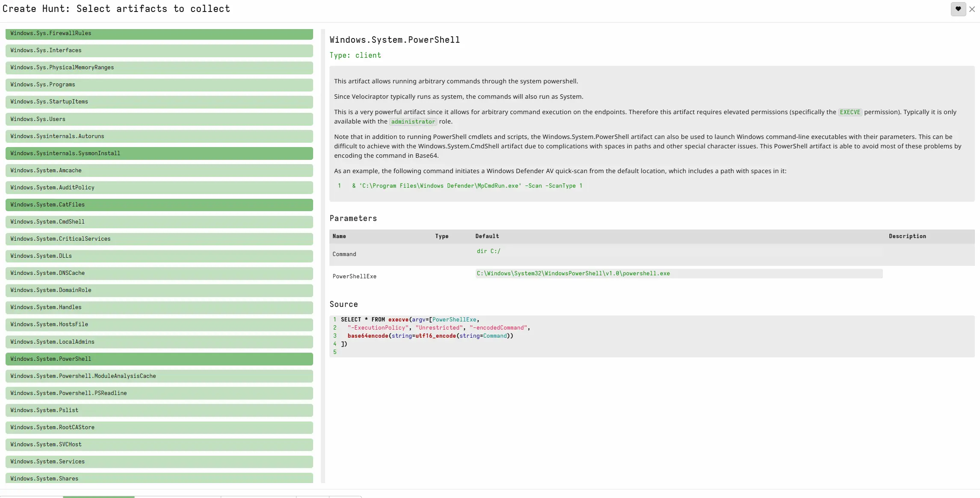Image resolution: width=980 pixels, height=498 pixels.
Task: Select Windows.System.Powershell.PSReadline artifact
Action: tap(159, 393)
